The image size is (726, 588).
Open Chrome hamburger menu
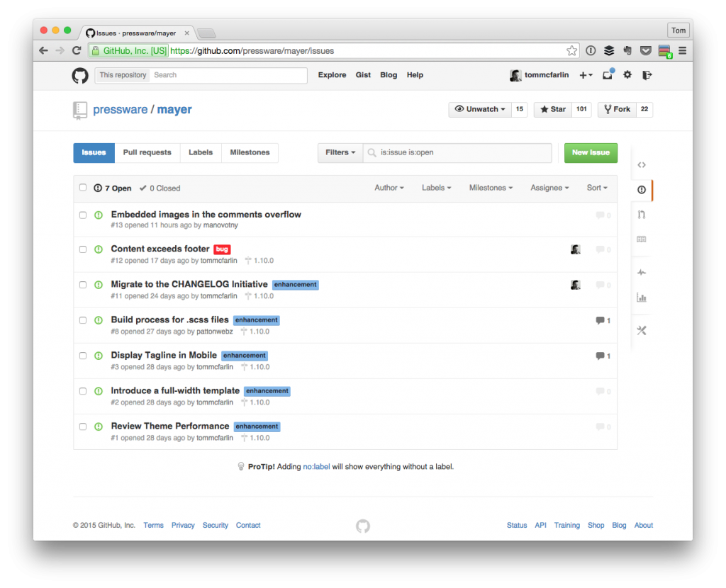pos(683,51)
